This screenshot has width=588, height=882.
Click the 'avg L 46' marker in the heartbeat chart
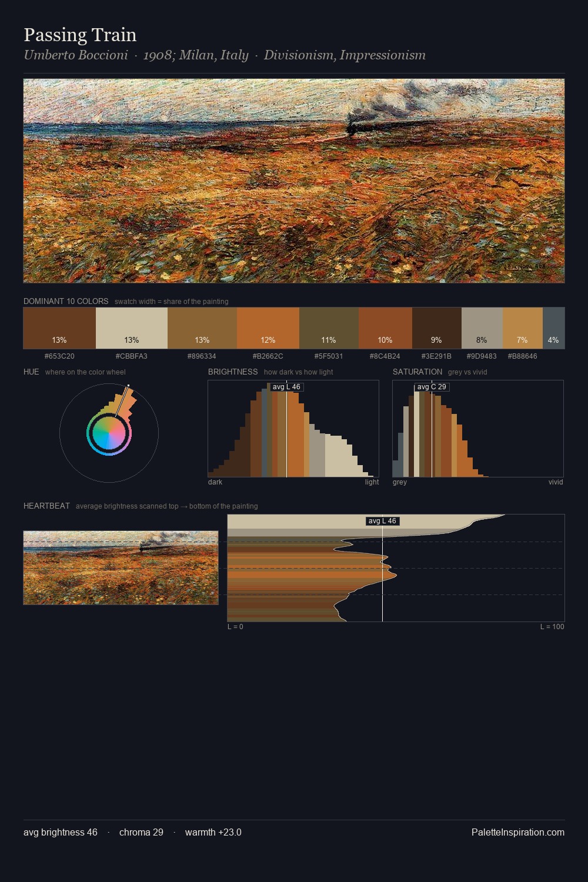[382, 521]
